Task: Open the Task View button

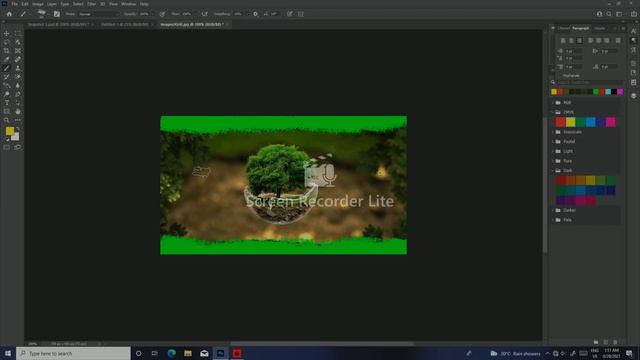Action: click(x=155, y=353)
